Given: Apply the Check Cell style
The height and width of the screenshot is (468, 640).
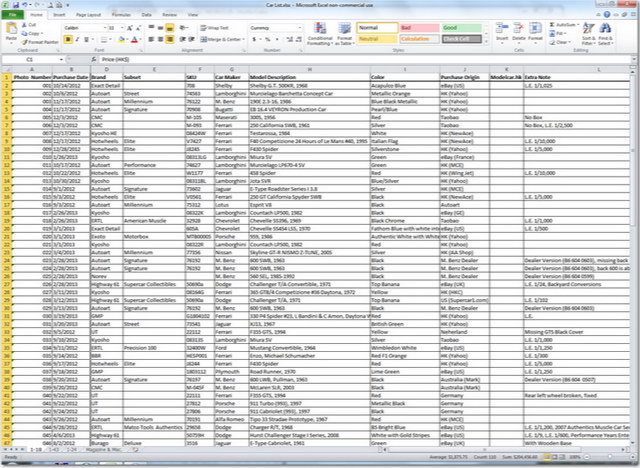Looking at the screenshot, I should tap(461, 39).
